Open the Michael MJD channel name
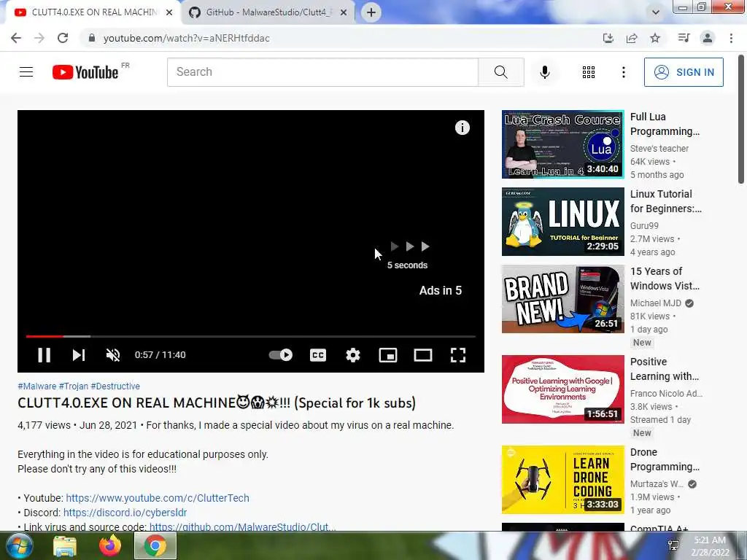The image size is (747, 560). [x=656, y=303]
